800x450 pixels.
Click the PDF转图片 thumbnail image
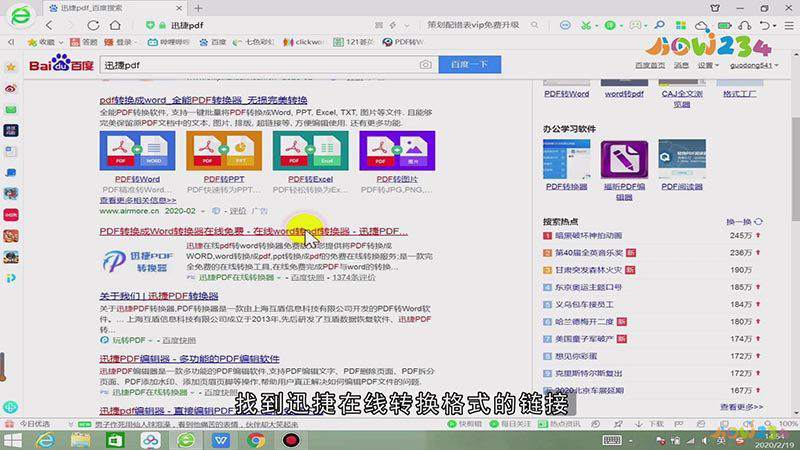(397, 151)
